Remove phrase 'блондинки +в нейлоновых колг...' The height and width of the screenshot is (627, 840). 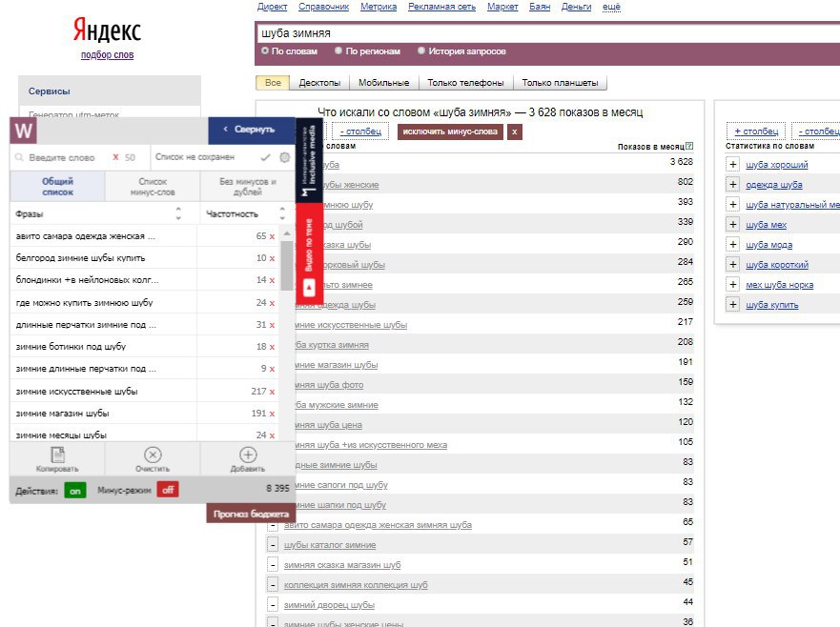(x=272, y=280)
